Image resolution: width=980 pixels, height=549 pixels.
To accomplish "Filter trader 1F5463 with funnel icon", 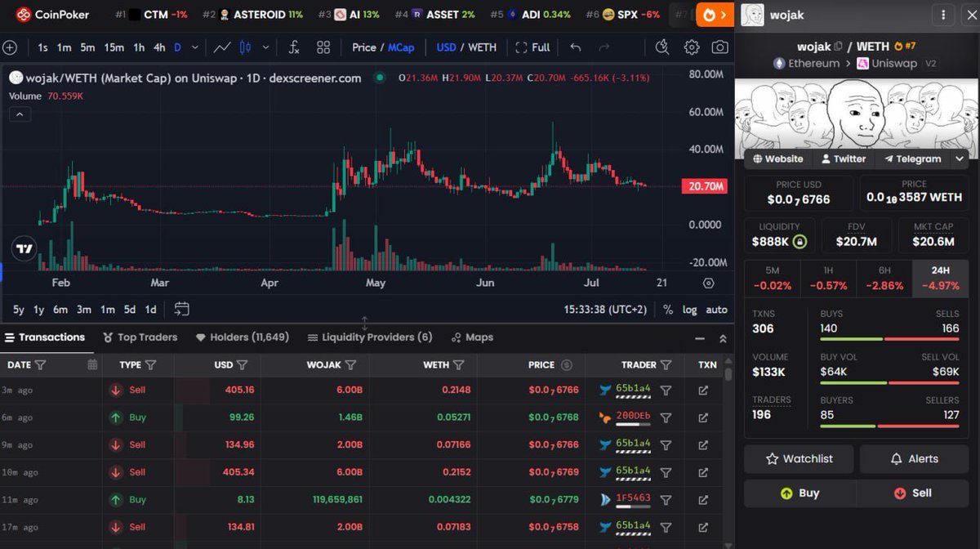I will (x=666, y=499).
